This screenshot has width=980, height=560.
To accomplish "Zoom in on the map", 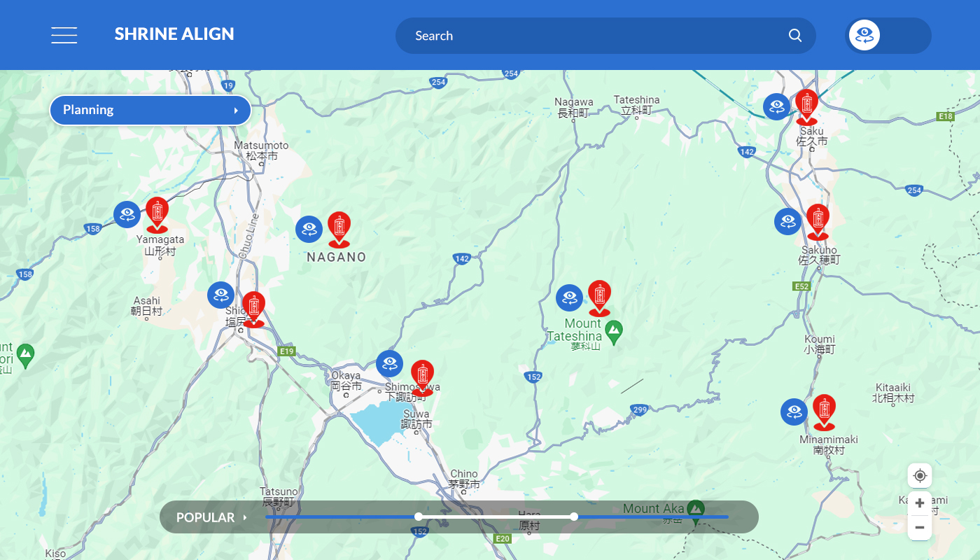I will tap(920, 503).
